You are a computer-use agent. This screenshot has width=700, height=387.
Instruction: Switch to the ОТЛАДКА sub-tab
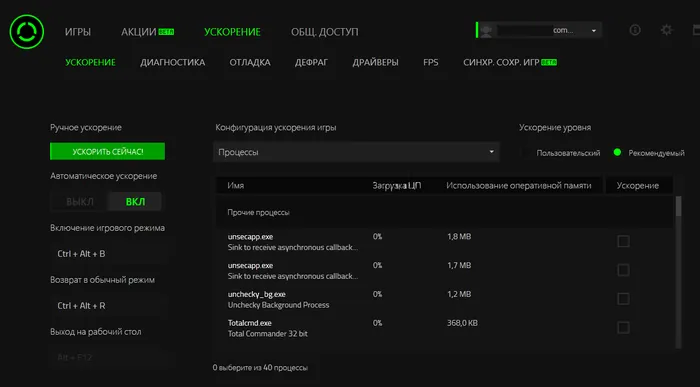(250, 62)
